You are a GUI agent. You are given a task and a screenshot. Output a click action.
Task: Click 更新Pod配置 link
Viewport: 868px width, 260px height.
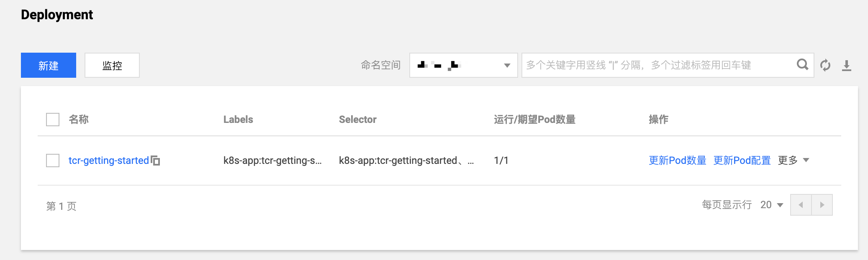click(x=742, y=161)
